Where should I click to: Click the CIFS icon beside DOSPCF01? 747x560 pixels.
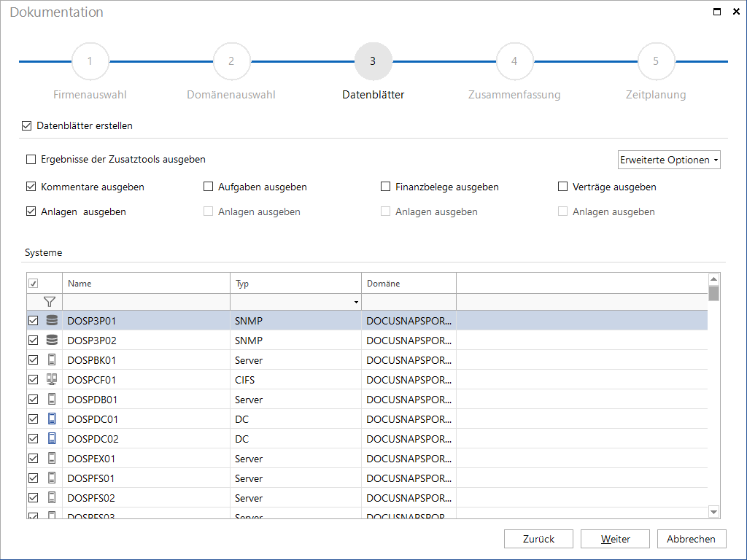(x=52, y=379)
